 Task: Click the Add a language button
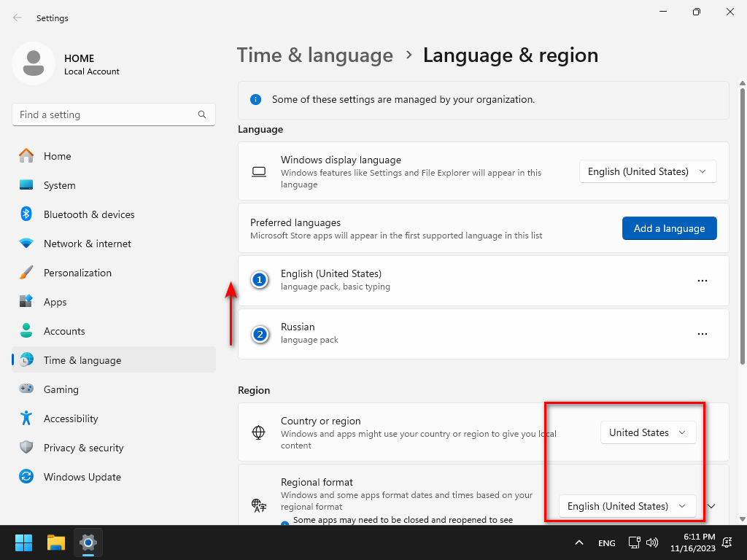(x=669, y=228)
